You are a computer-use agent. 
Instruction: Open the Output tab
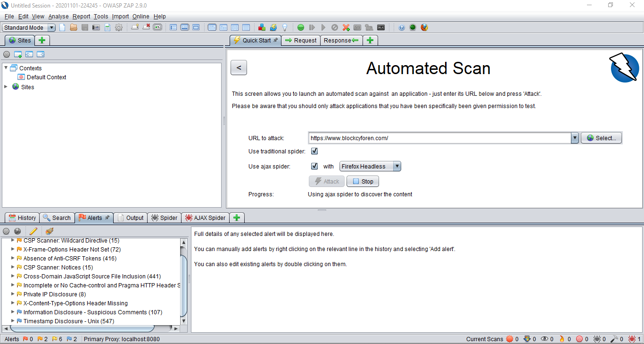point(130,218)
